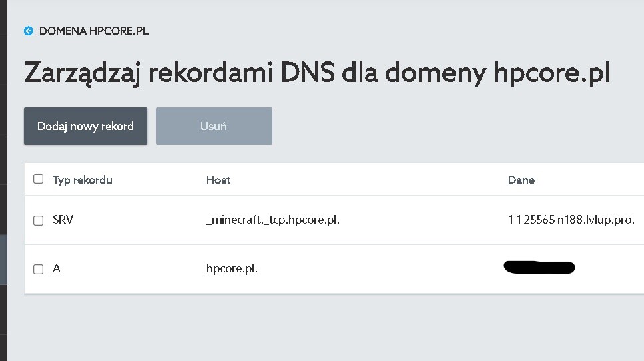The width and height of the screenshot is (644, 361).
Task: Click the Typ rekordu column header
Action: (83, 180)
